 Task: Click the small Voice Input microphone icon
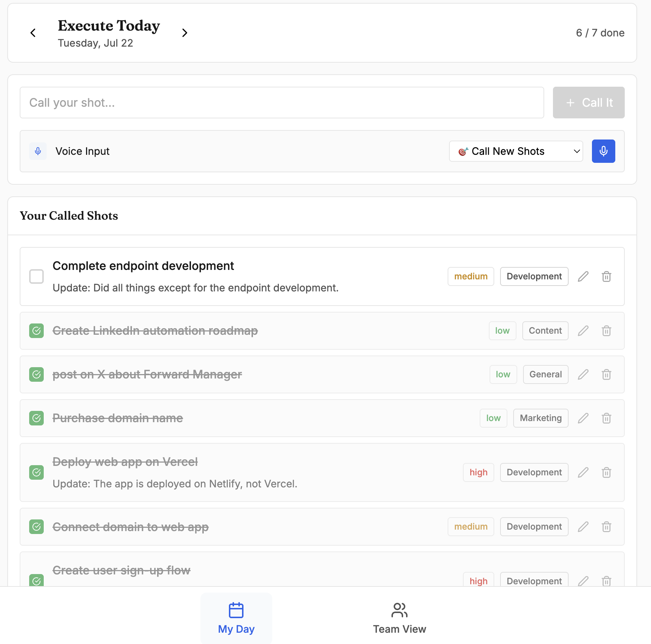coord(38,151)
